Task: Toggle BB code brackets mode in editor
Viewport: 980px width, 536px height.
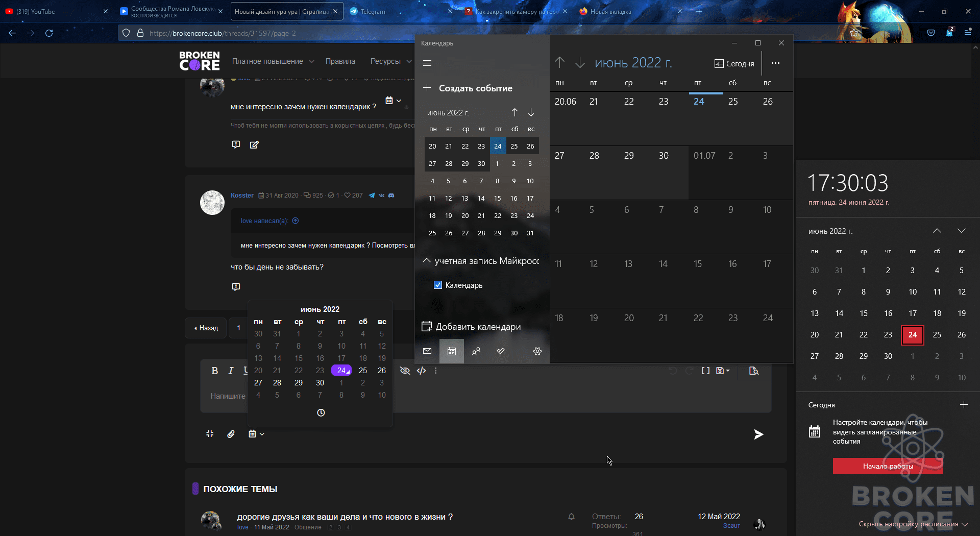Action: click(705, 371)
